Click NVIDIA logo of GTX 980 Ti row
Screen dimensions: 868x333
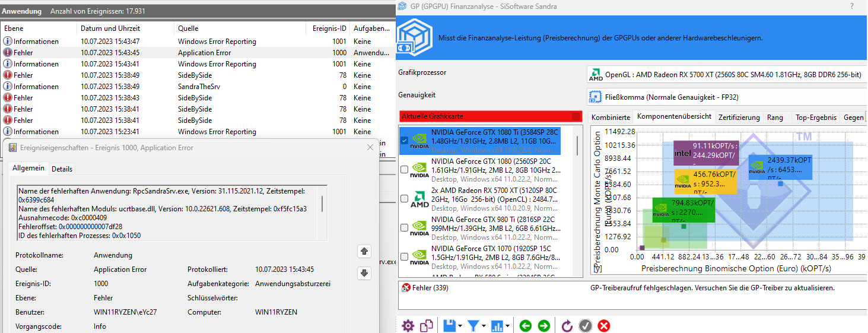[x=419, y=228]
